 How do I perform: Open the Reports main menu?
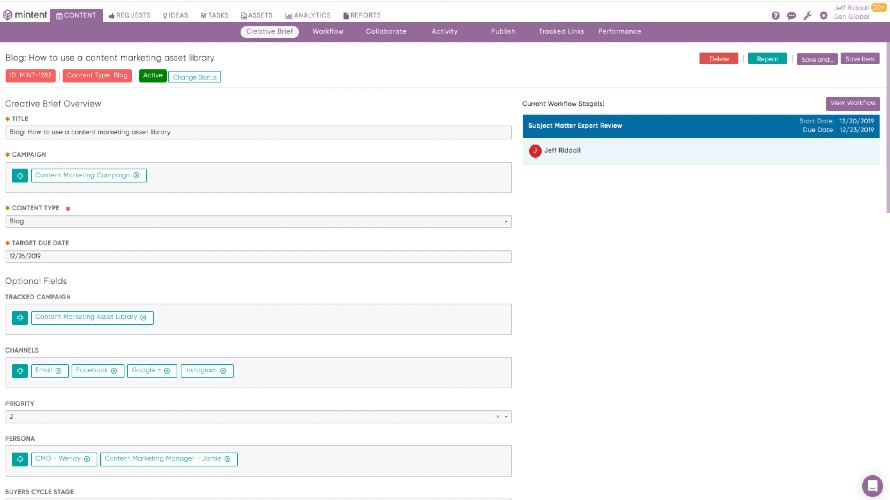pos(362,15)
